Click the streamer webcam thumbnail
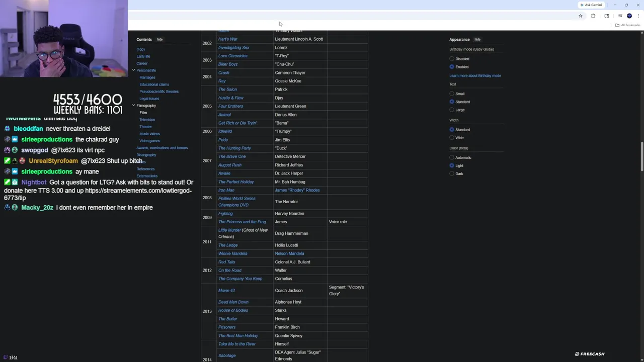 click(x=64, y=39)
